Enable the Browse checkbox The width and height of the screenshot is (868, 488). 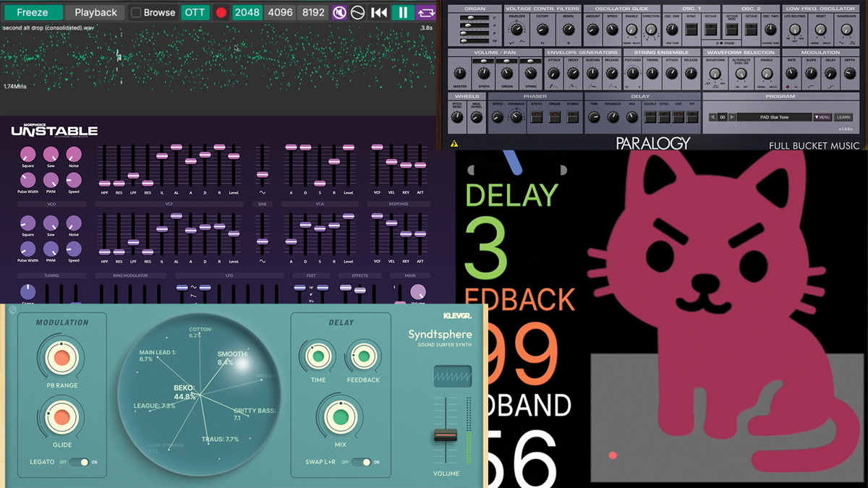pyautogui.click(x=136, y=12)
